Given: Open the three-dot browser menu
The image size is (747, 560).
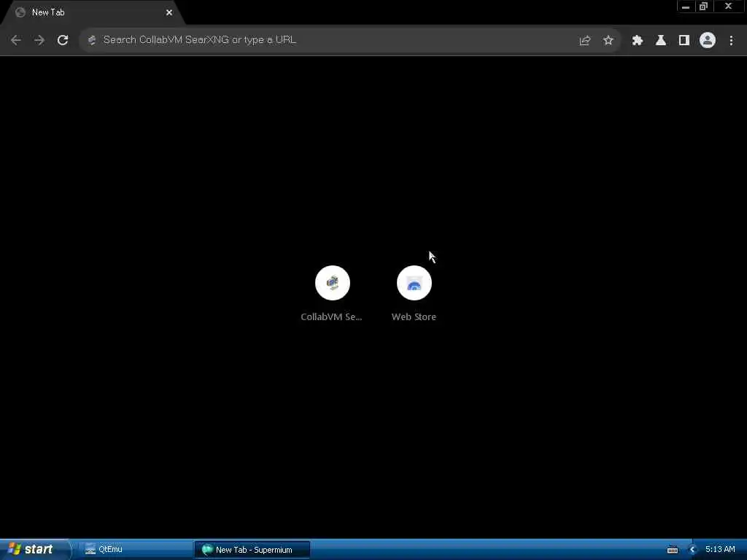Looking at the screenshot, I should 731,41.
